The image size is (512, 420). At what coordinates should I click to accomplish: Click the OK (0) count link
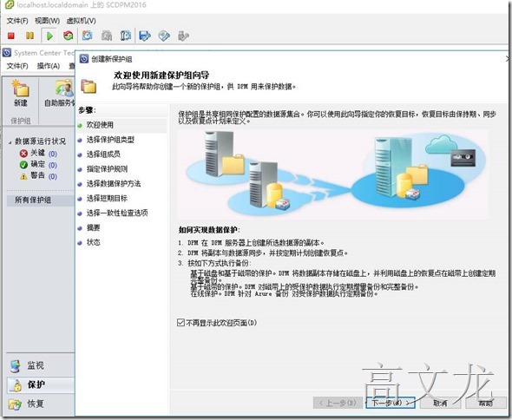tap(53, 165)
